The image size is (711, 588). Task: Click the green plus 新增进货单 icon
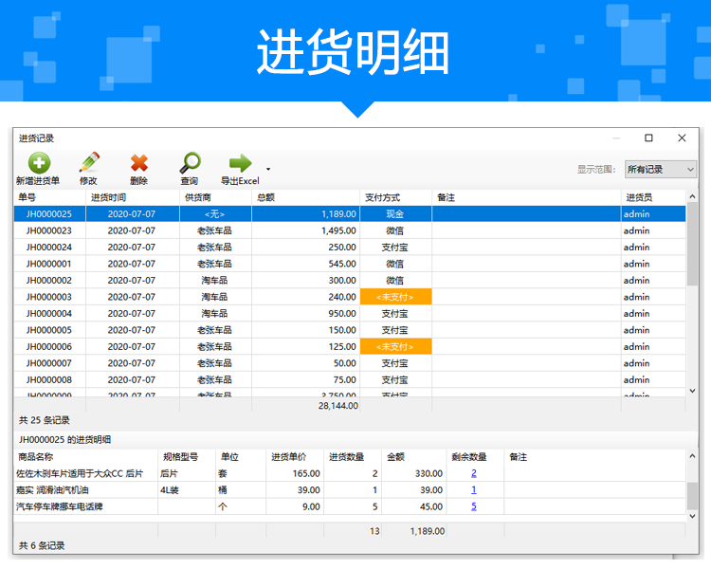[x=39, y=163]
